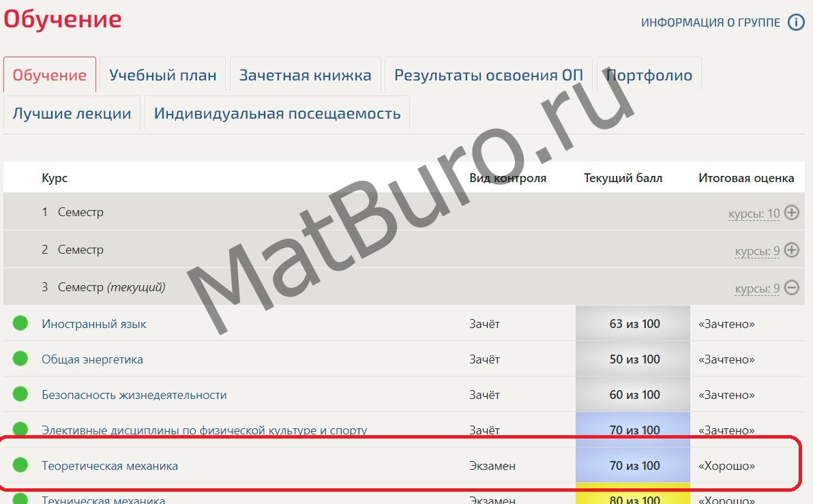This screenshot has width=813, height=504.
Task: Click green status dot for Иностранный язык
Action: (20, 323)
